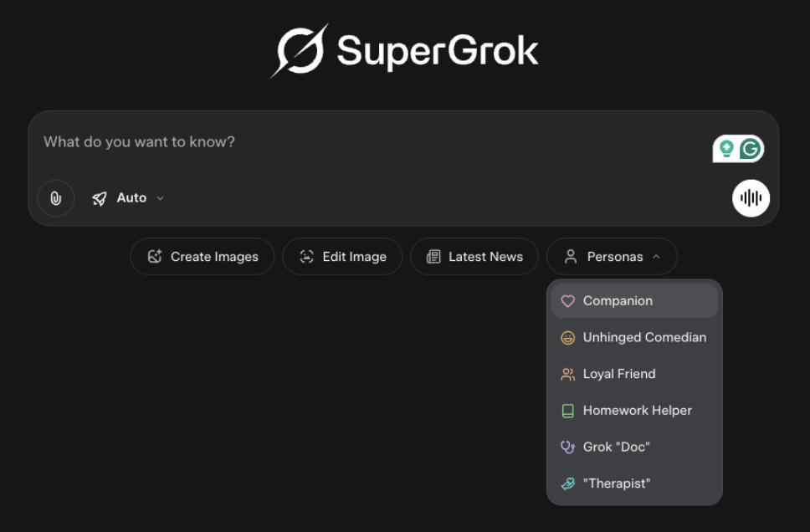
Task: Select the Homework Helper persona
Action: point(634,411)
